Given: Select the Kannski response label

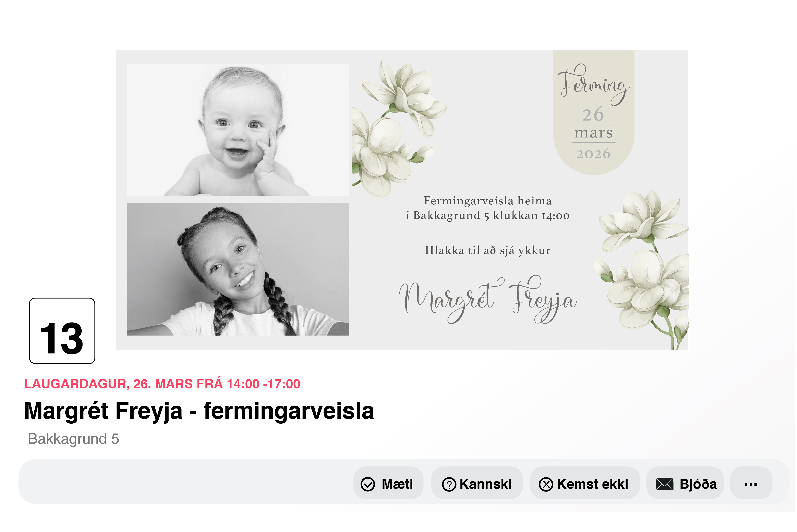Looking at the screenshot, I should pyautogui.click(x=486, y=484).
